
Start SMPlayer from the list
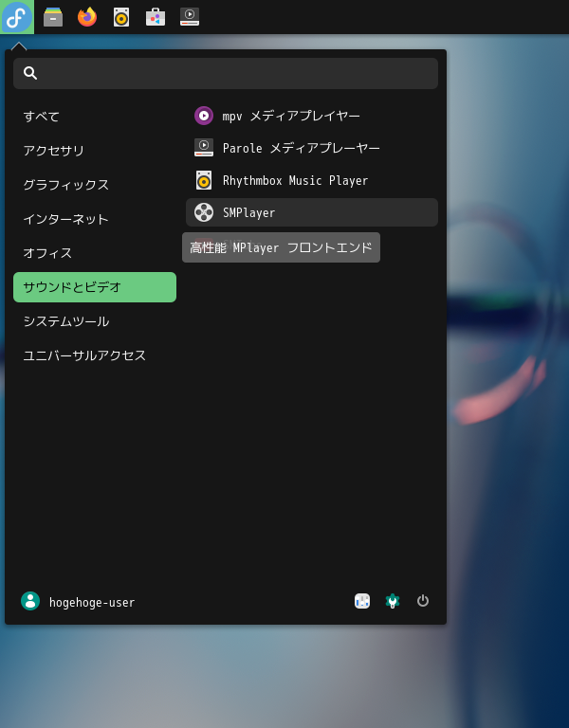tap(312, 212)
